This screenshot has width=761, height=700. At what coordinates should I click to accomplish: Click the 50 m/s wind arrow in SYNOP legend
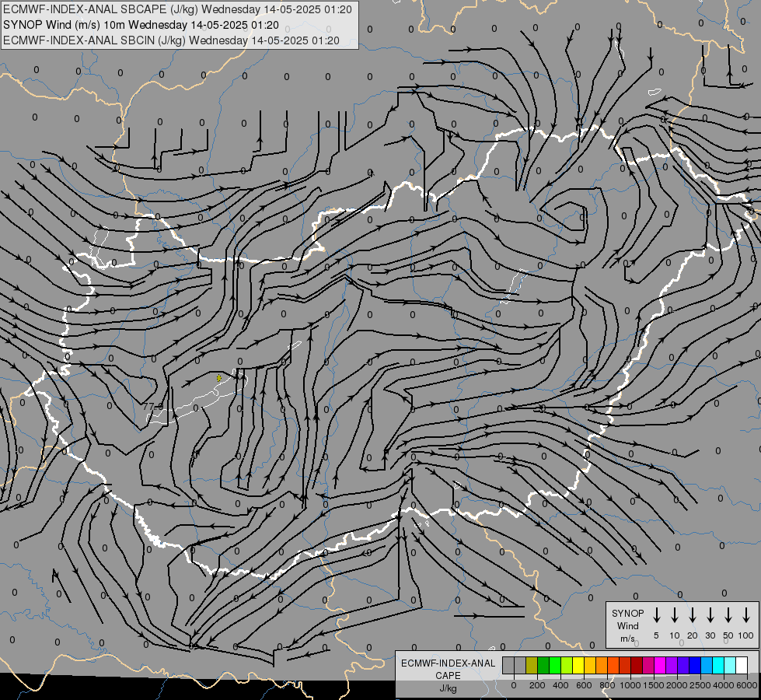[x=728, y=614]
